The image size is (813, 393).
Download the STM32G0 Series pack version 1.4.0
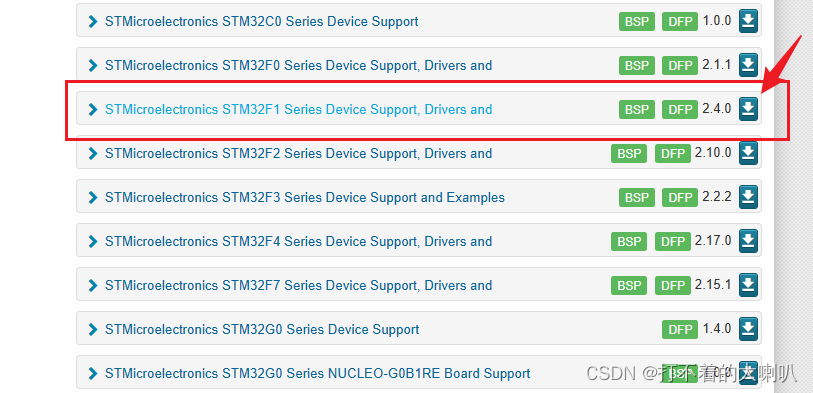coord(748,329)
